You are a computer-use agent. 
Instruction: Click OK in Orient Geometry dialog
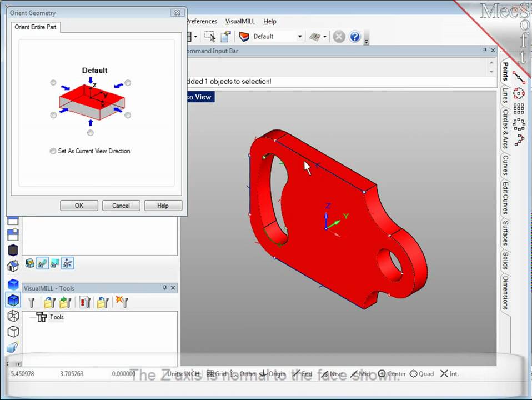(79, 206)
